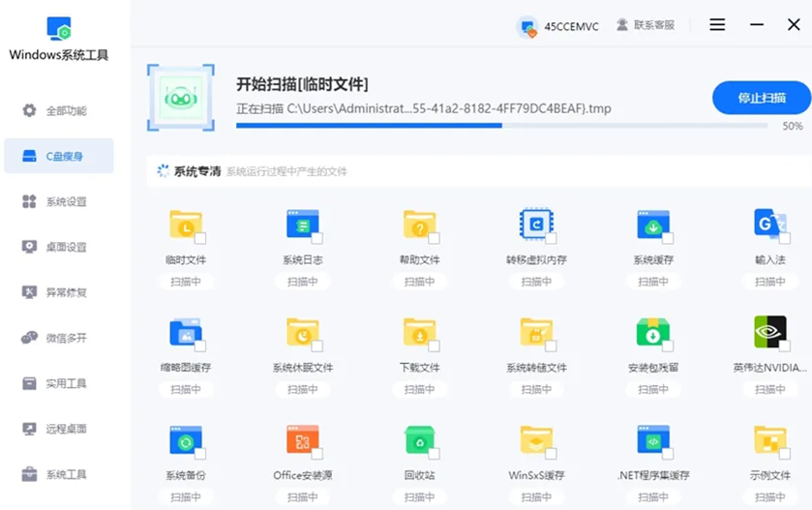Viewport: 812px width, 510px height.
Task: Select the WinSxS缓存 folder icon
Action: [x=536, y=440]
